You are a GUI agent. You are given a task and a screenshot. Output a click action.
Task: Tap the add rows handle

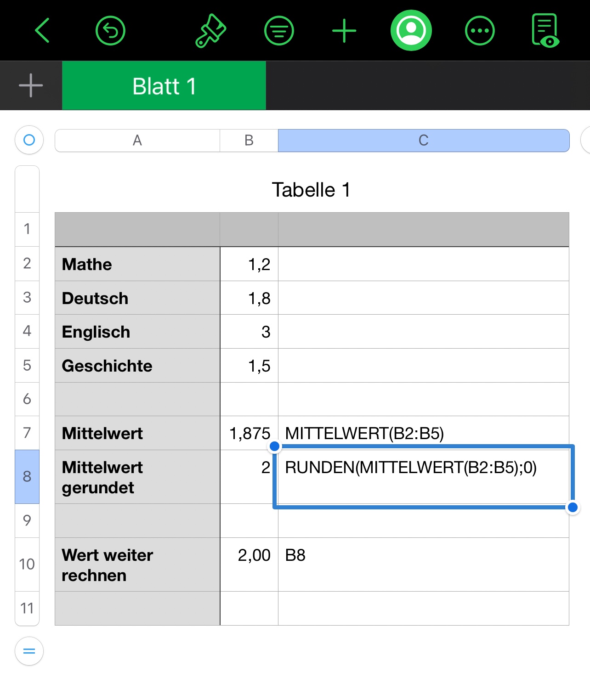coord(29,651)
